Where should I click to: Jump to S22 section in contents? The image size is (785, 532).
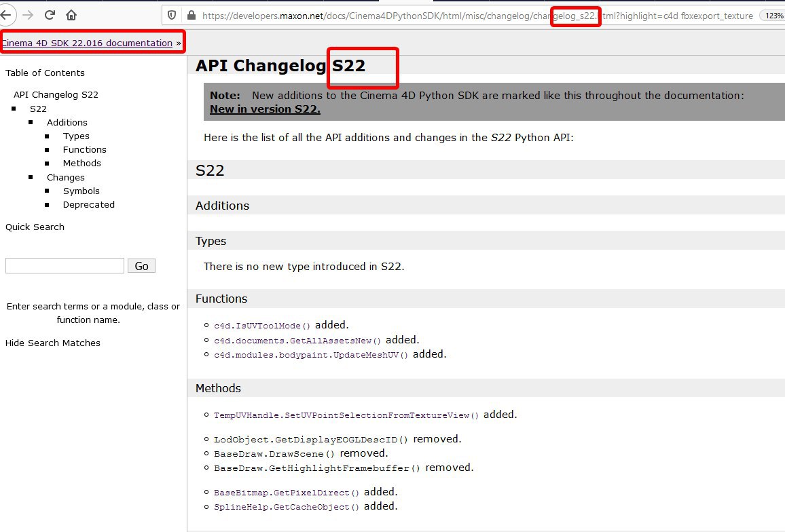pos(38,109)
